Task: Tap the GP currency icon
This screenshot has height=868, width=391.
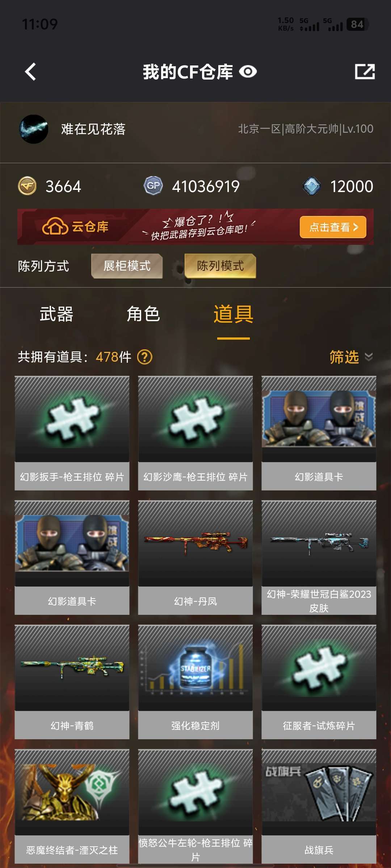Action: [153, 186]
